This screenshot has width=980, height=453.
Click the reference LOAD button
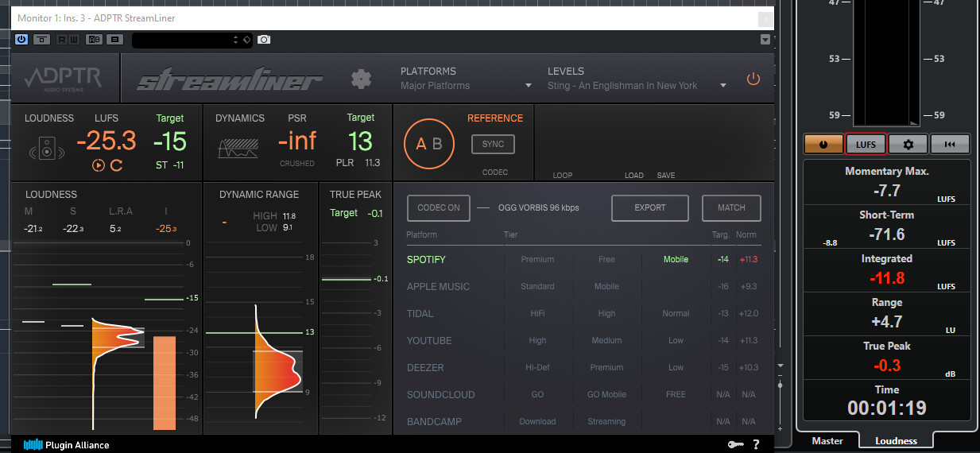(634, 175)
